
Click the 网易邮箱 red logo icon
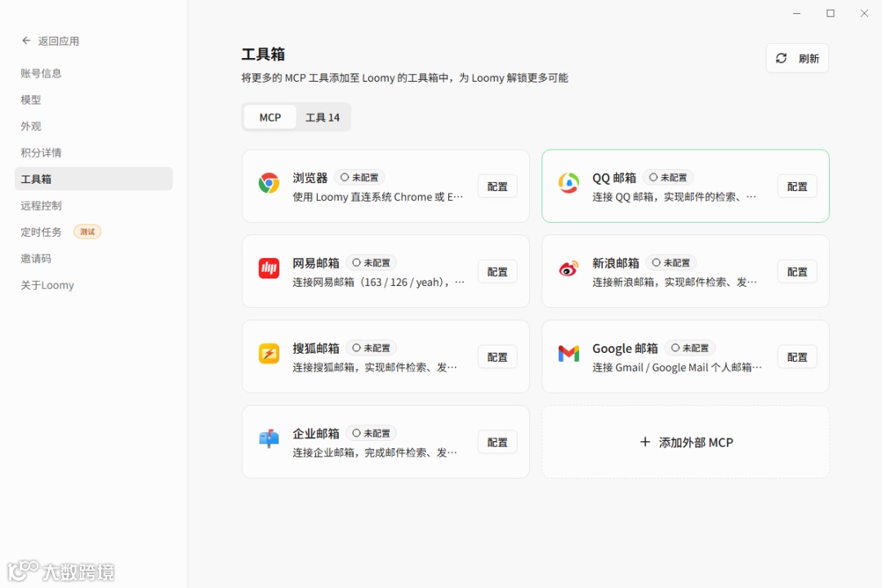[x=269, y=269]
